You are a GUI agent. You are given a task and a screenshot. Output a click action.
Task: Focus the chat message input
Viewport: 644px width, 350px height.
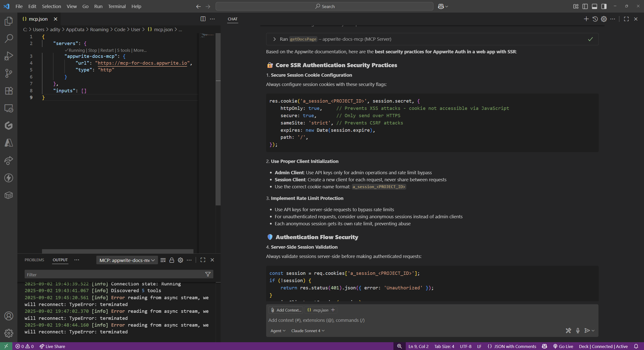[432, 320]
